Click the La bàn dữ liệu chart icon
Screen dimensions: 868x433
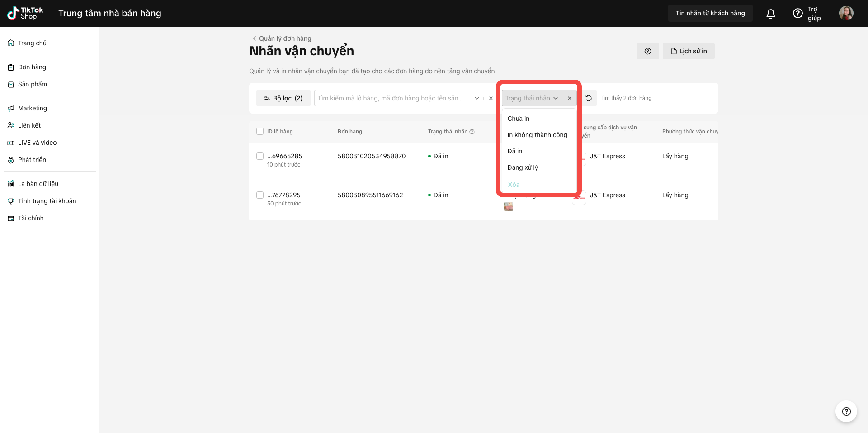point(11,184)
